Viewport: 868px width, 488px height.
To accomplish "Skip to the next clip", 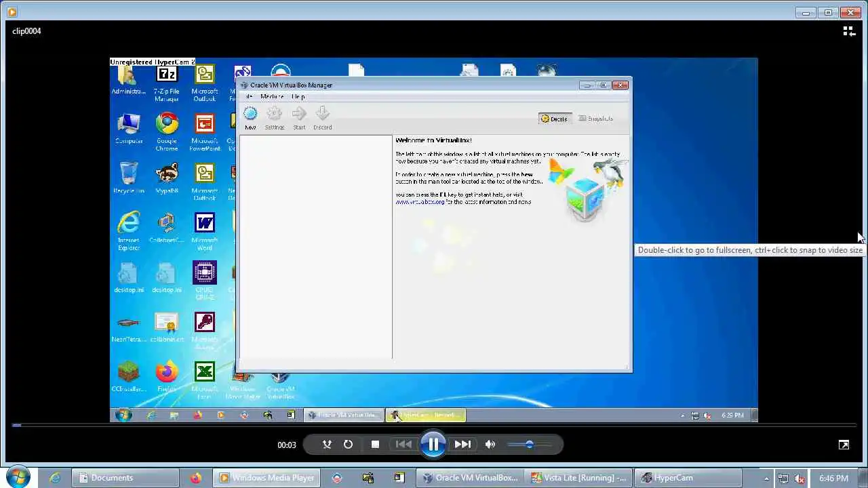I will point(462,445).
